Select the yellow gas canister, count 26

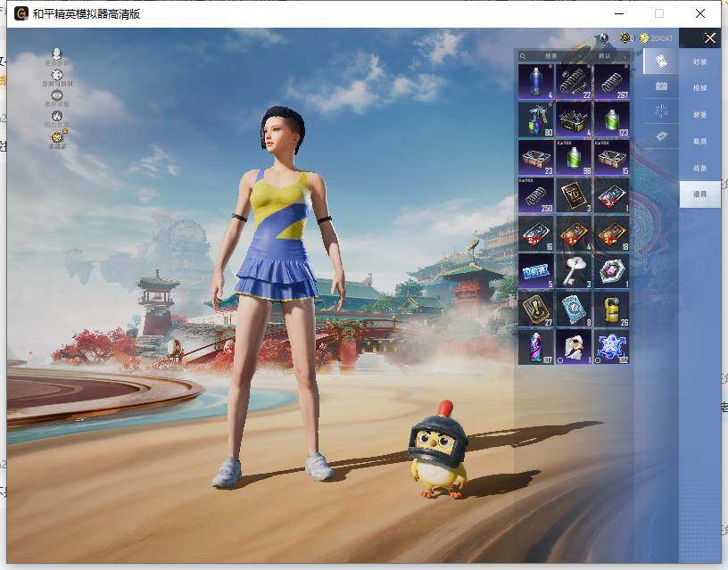[x=611, y=310]
